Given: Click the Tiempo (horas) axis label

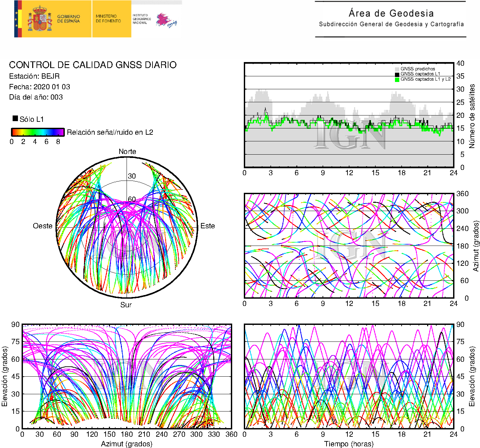Looking at the screenshot, I should (x=349, y=444).
